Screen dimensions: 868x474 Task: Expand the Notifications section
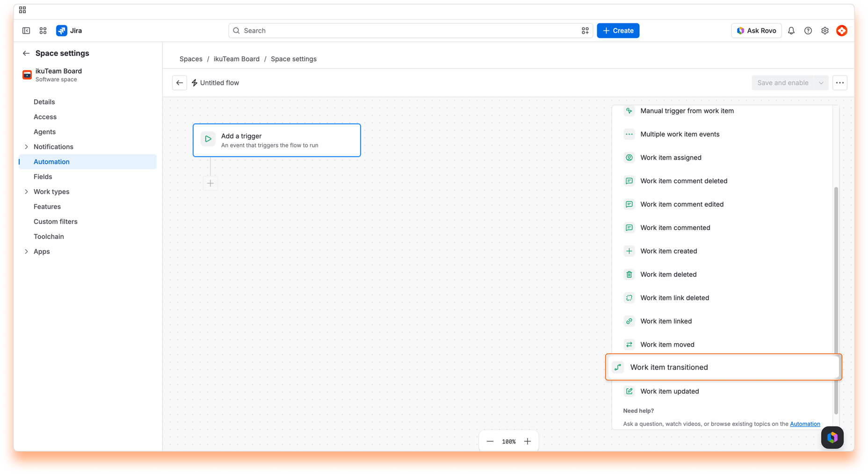point(26,147)
